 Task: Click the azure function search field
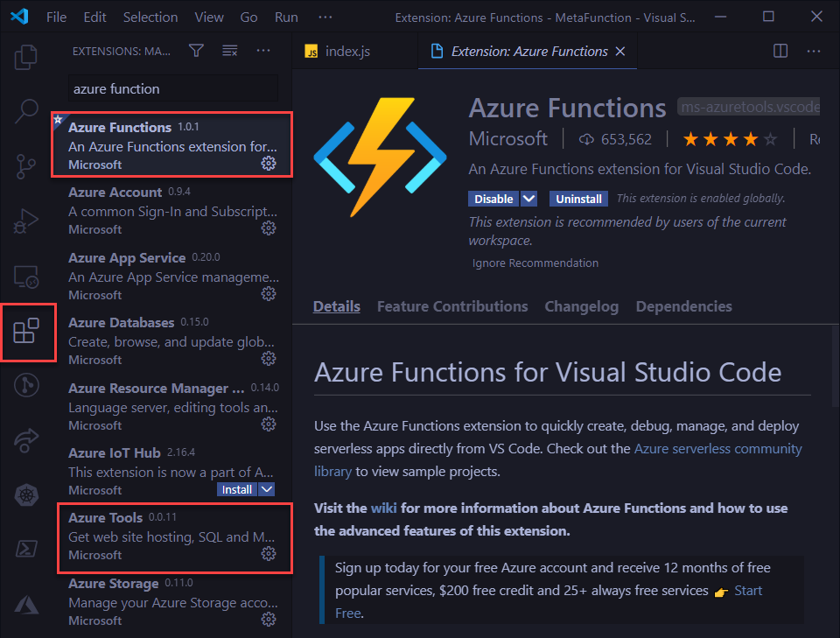pyautogui.click(x=173, y=88)
